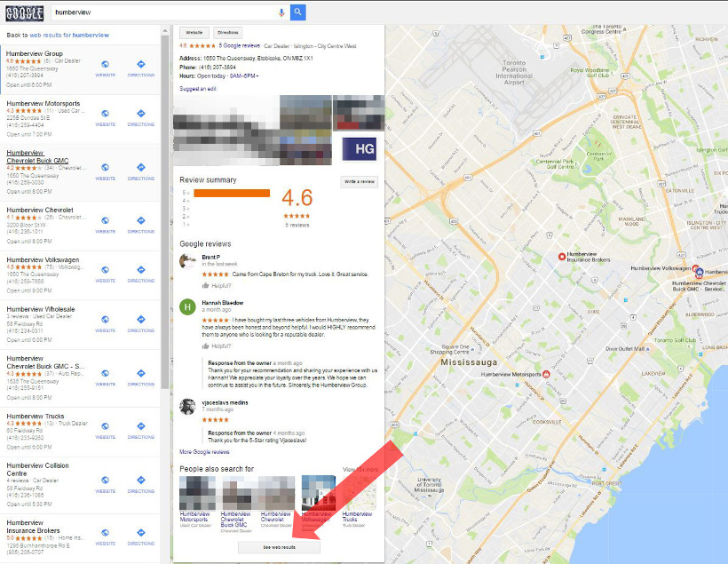Click the orange 5-star rating bar

click(231, 194)
